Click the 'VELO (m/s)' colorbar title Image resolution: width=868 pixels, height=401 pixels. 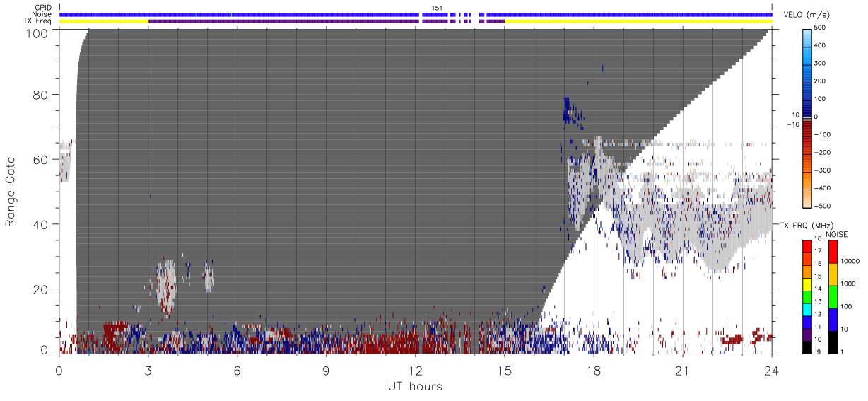coord(806,15)
